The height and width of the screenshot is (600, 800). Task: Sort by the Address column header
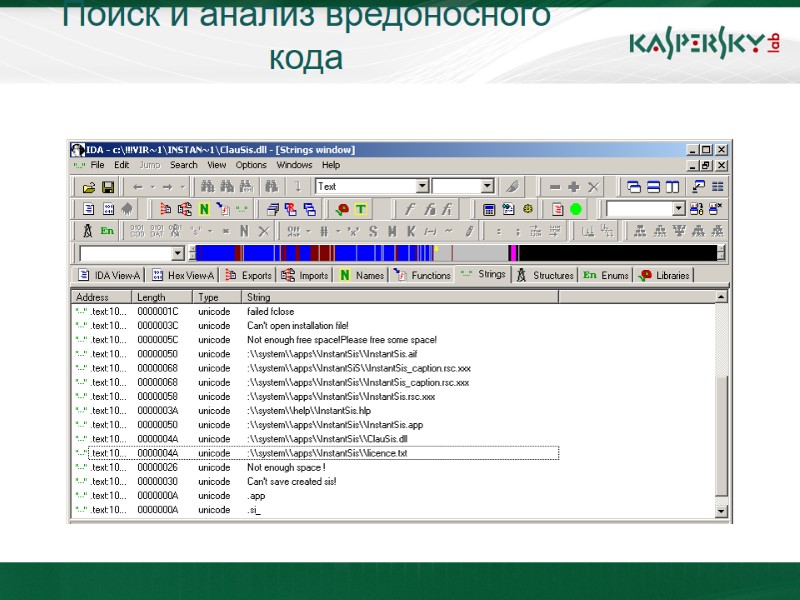(x=102, y=297)
